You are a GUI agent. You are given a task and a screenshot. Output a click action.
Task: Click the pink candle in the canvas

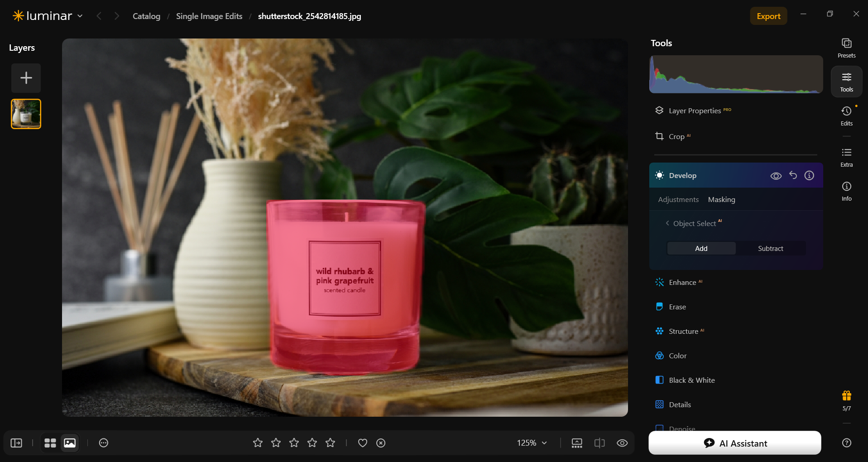pyautogui.click(x=345, y=287)
